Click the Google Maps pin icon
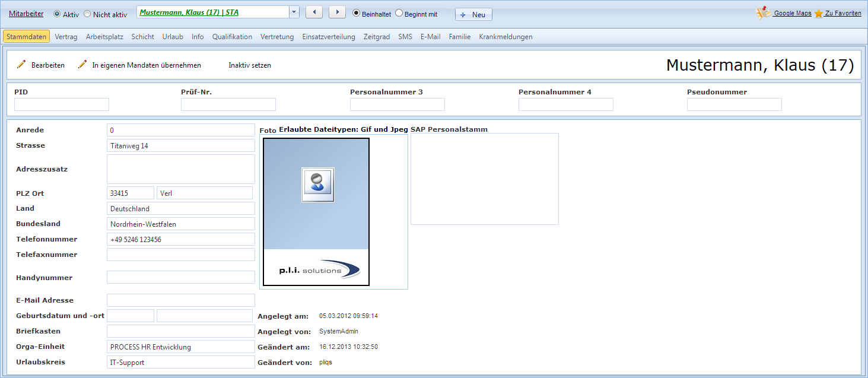This screenshot has height=378, width=868. click(x=763, y=12)
